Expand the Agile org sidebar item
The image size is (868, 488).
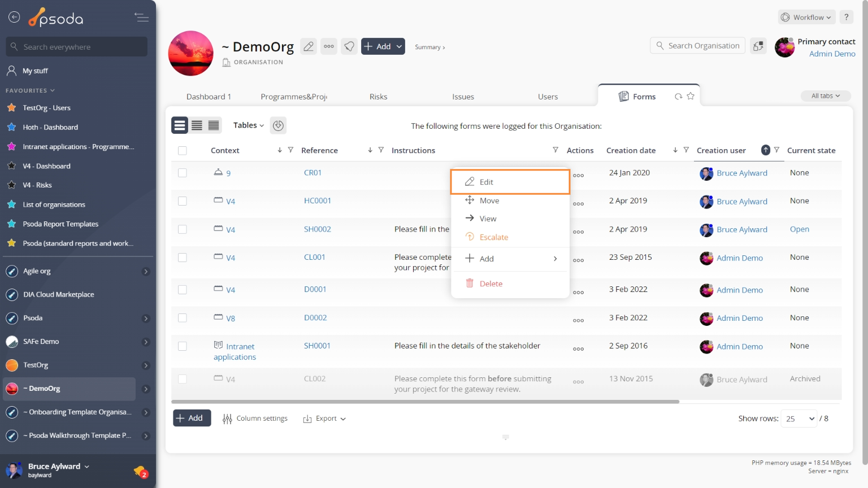(x=146, y=272)
